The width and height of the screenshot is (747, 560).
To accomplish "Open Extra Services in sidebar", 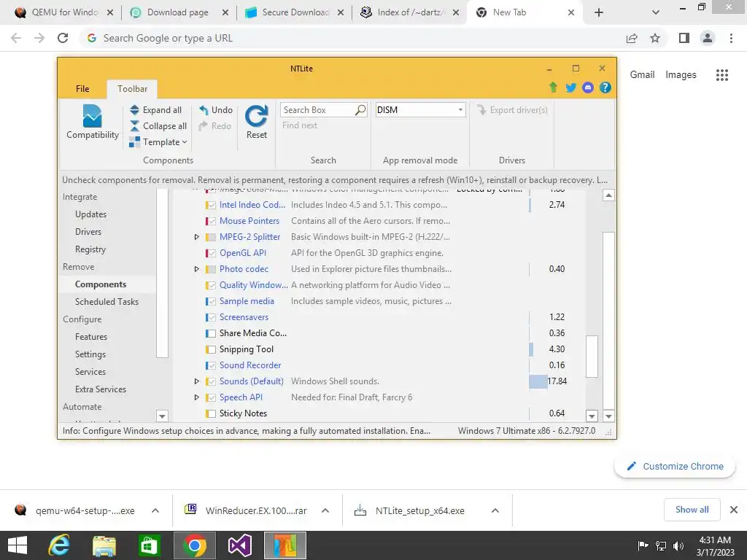I will pos(101,389).
